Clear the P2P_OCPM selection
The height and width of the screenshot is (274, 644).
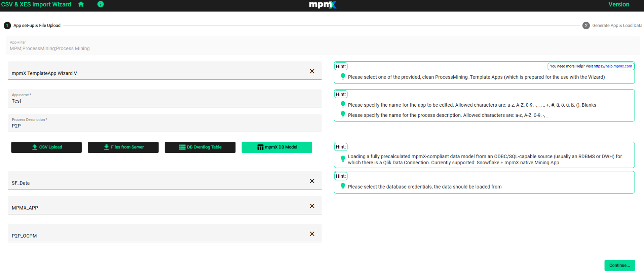(x=312, y=234)
